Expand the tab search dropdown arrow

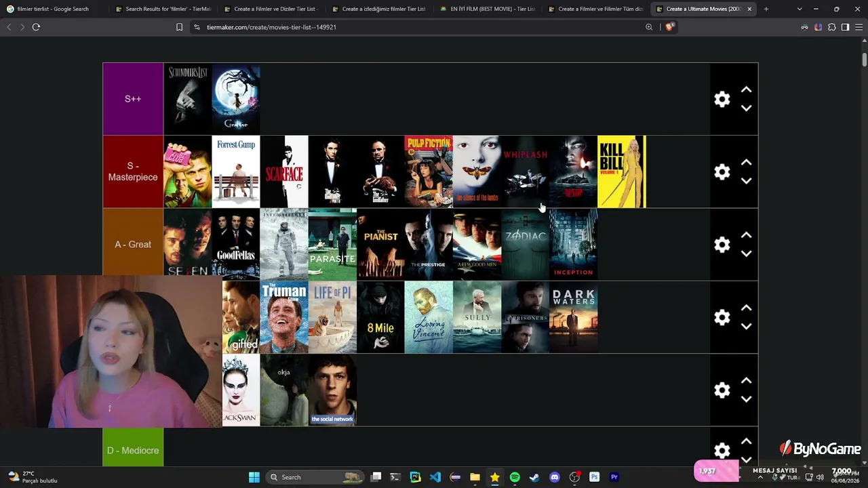[x=800, y=9]
